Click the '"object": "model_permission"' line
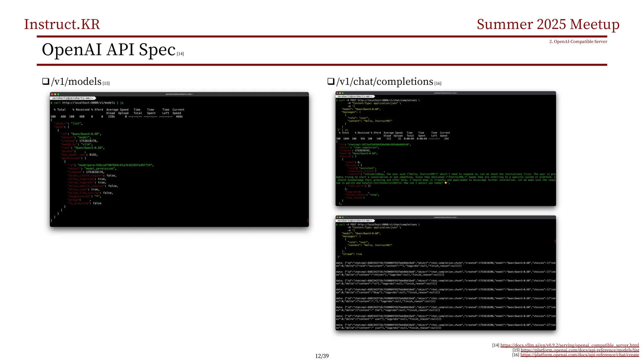This screenshot has width=644, height=362. click(92, 168)
